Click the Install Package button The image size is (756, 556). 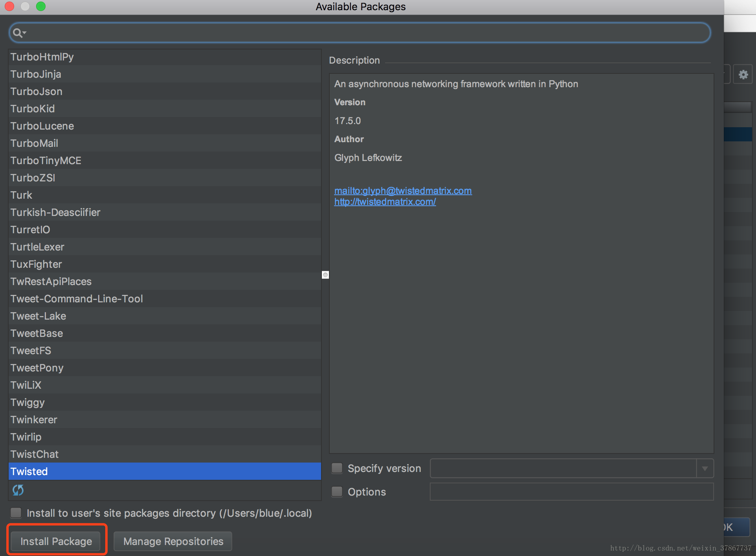(56, 541)
